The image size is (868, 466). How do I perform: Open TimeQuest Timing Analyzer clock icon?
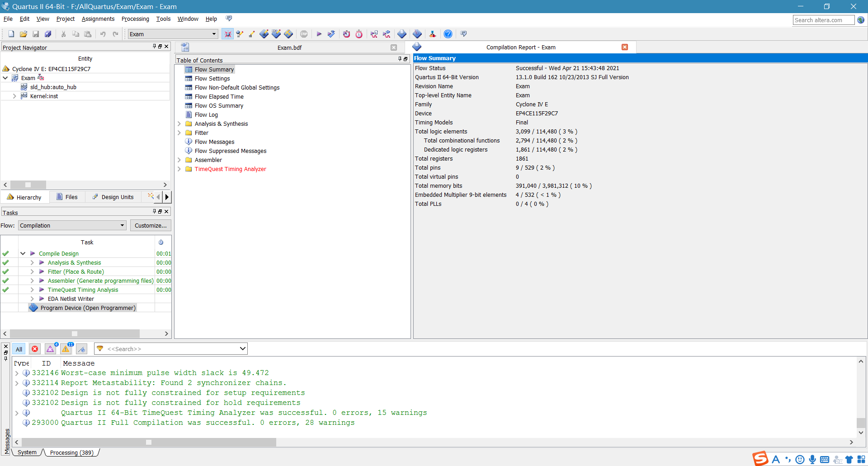pos(359,34)
